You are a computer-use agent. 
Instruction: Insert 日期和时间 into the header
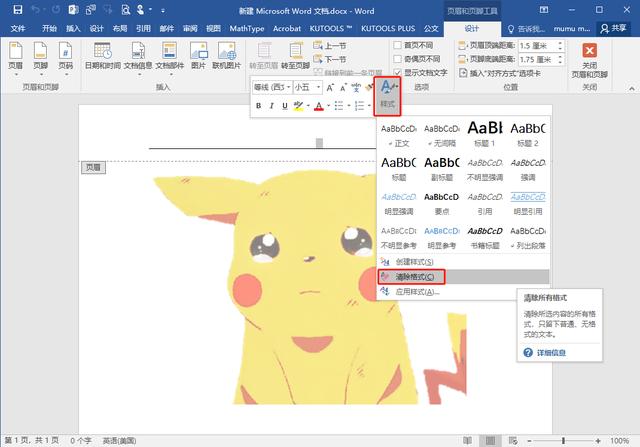pyautogui.click(x=103, y=56)
